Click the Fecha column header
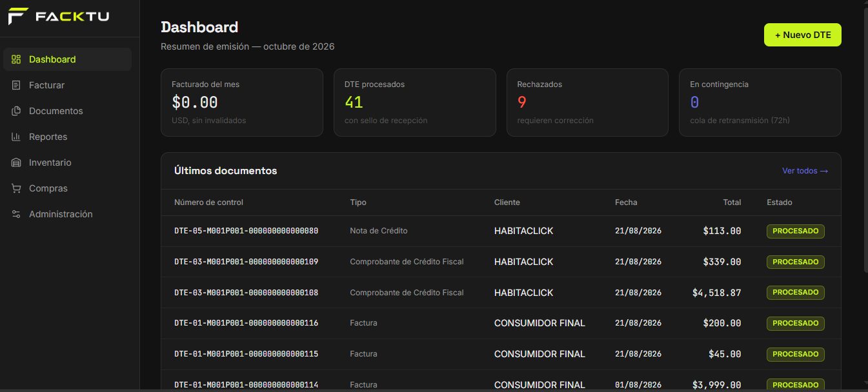This screenshot has width=868, height=392. [626, 202]
